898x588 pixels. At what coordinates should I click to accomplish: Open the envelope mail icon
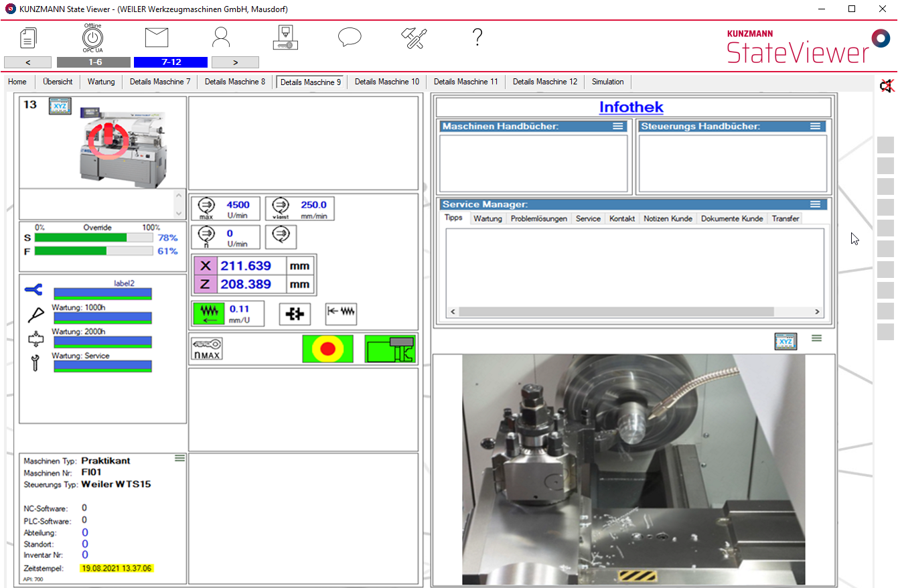click(x=157, y=38)
